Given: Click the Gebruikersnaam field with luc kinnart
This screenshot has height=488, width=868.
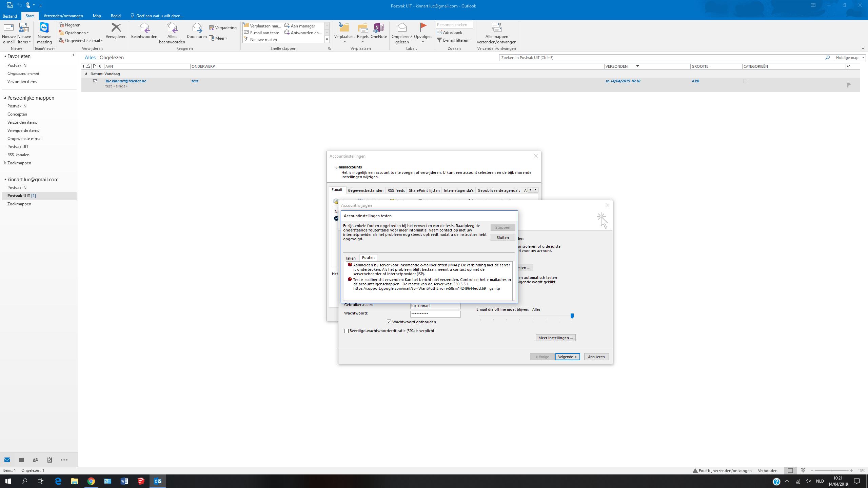Looking at the screenshot, I should tap(435, 306).
